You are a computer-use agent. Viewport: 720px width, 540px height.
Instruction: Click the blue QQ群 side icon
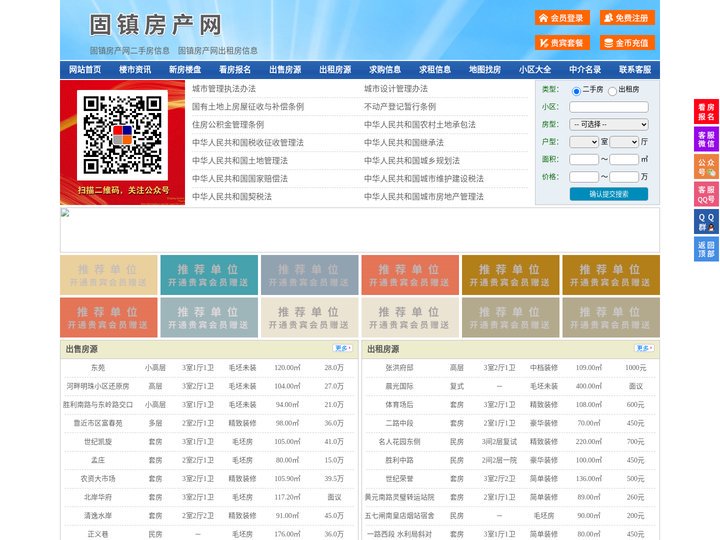pos(706,222)
